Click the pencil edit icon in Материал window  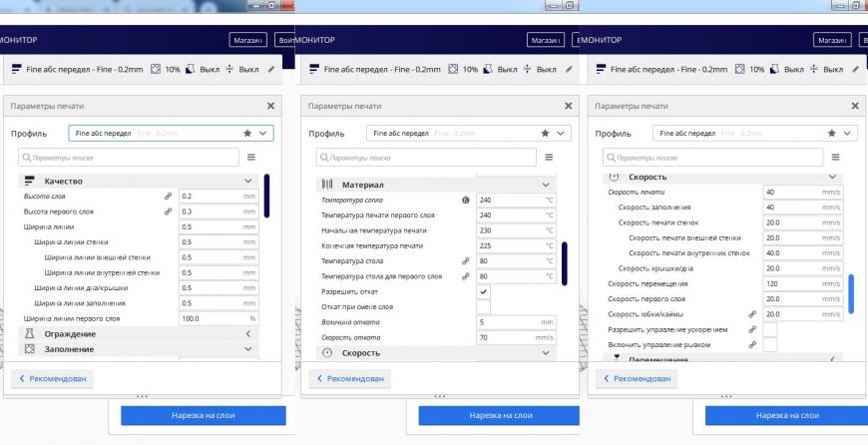pos(569,69)
